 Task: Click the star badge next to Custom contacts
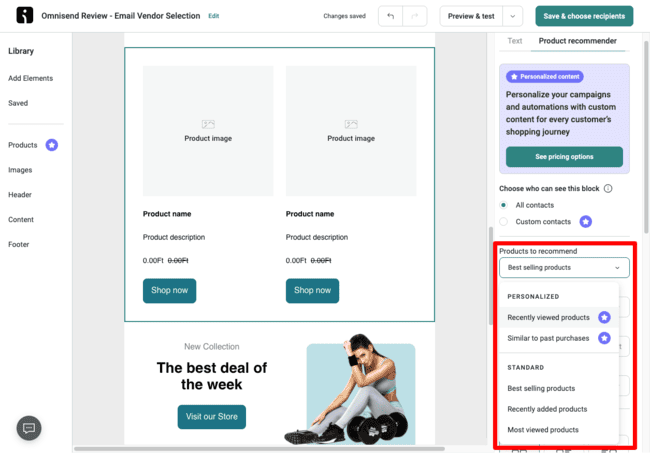pos(585,222)
